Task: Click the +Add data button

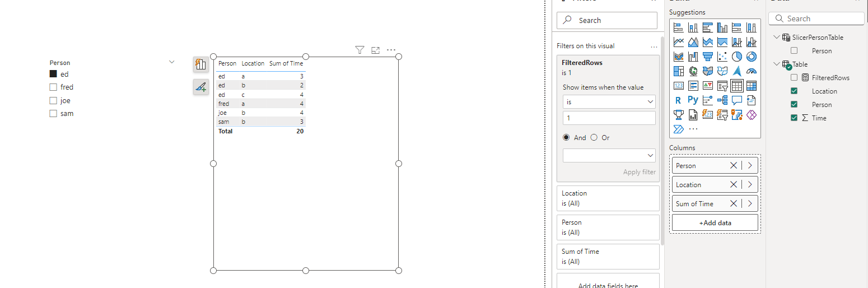Action: coord(715,222)
